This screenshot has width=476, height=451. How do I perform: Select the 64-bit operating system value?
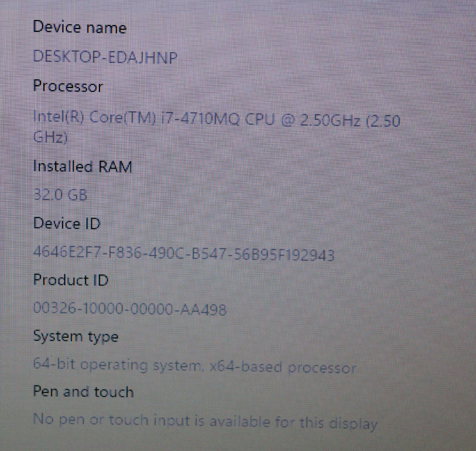click(x=195, y=366)
